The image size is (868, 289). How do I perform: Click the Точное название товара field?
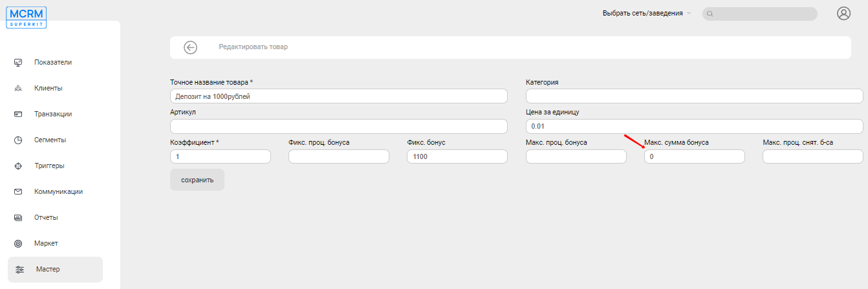(x=339, y=96)
